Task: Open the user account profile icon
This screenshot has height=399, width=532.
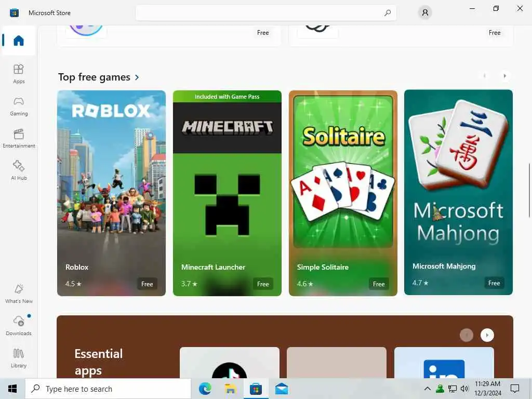Action: 425,13
